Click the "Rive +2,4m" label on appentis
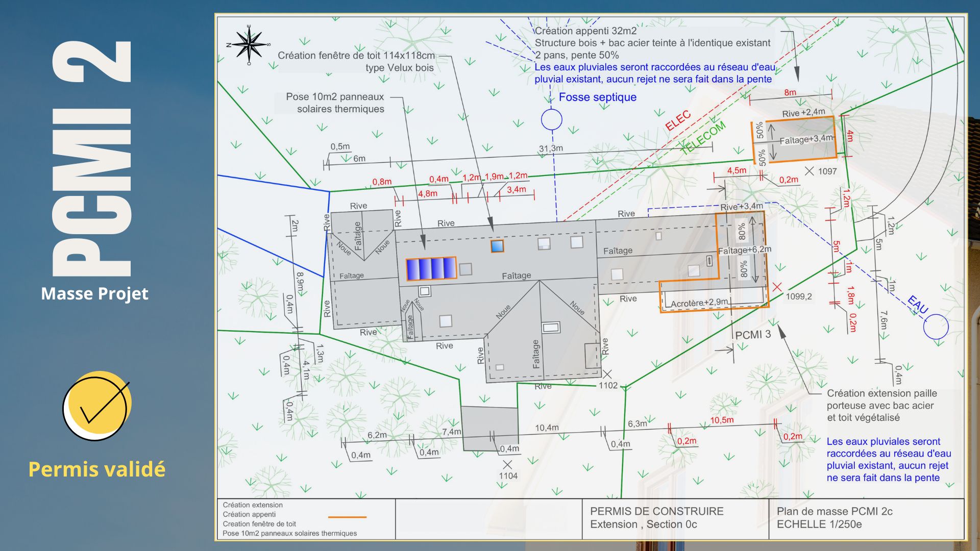The height and width of the screenshot is (551, 980). click(x=803, y=113)
